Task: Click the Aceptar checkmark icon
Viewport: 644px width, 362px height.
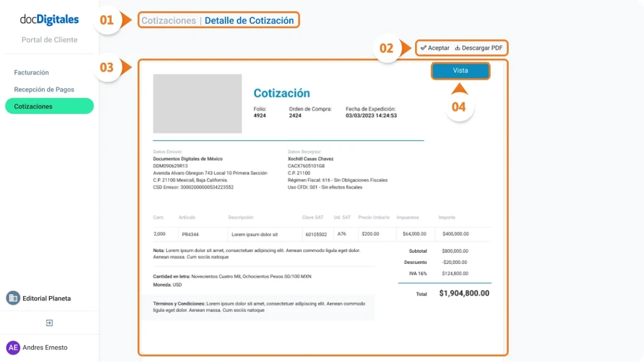Action: (424, 47)
